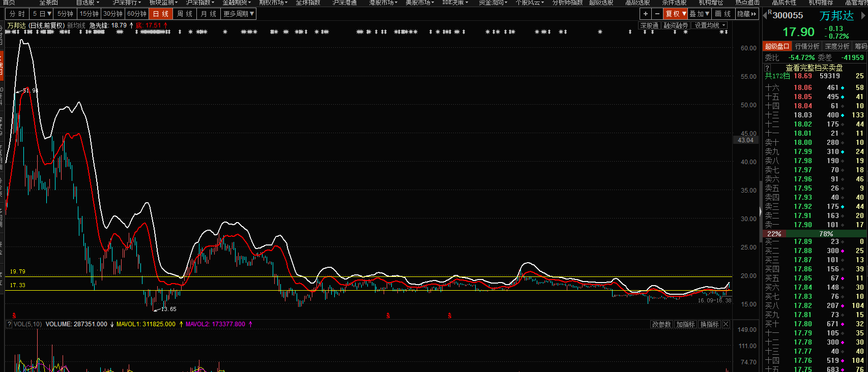This screenshot has height=372, width=868.
Task: Click the yellow 19.79 horizontal line label
Action: (17, 272)
